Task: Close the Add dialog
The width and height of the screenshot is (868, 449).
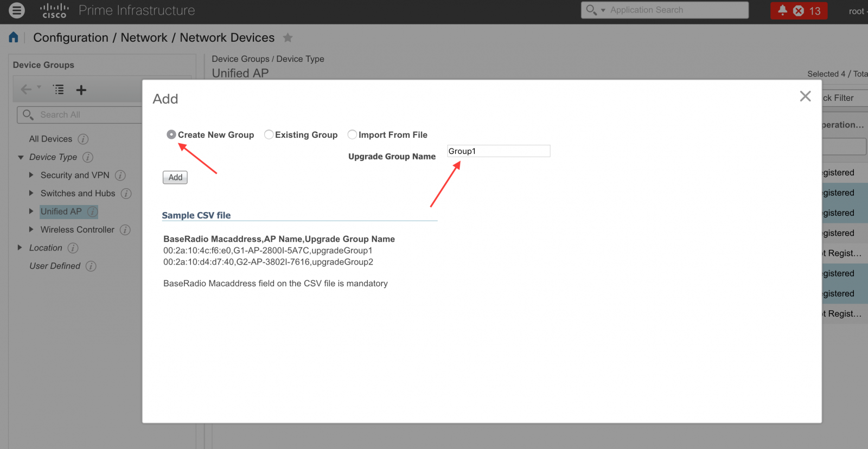Action: pos(805,97)
